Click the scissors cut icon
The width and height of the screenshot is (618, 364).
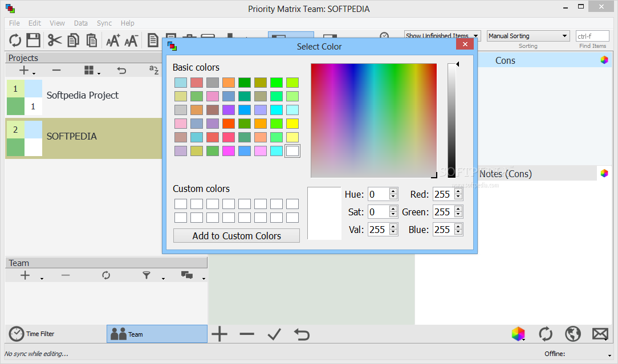(55, 40)
